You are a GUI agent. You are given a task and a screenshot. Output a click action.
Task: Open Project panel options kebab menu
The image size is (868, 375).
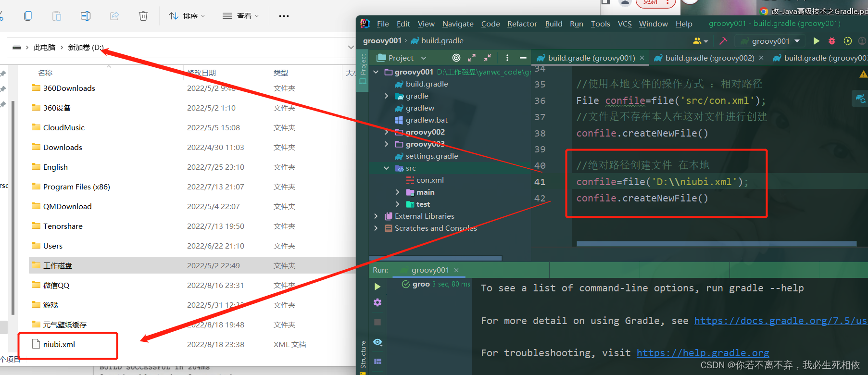click(507, 58)
